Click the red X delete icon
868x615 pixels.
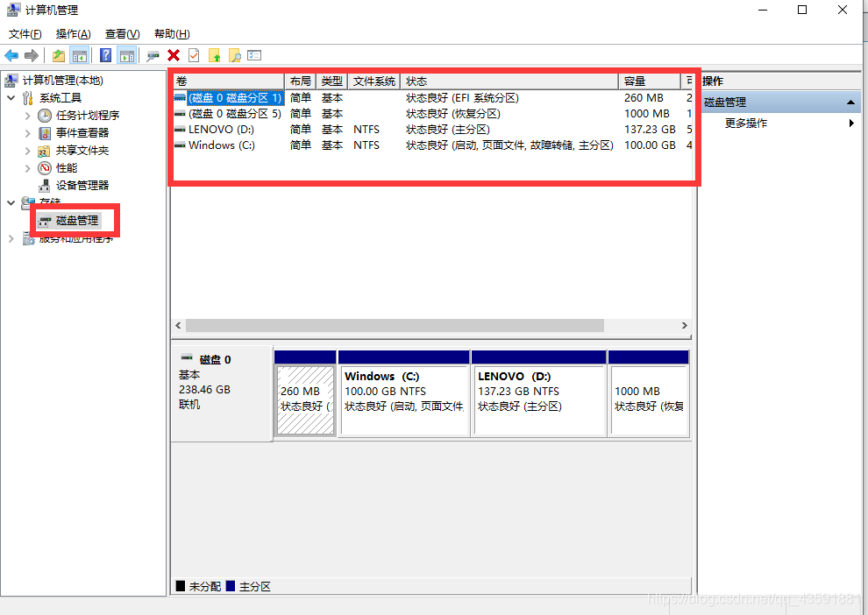click(174, 55)
